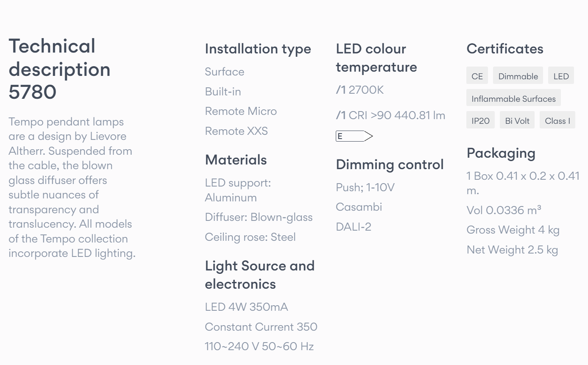Click the Surface installation type
Image resolution: width=588 pixels, height=365 pixels.
pos(224,72)
